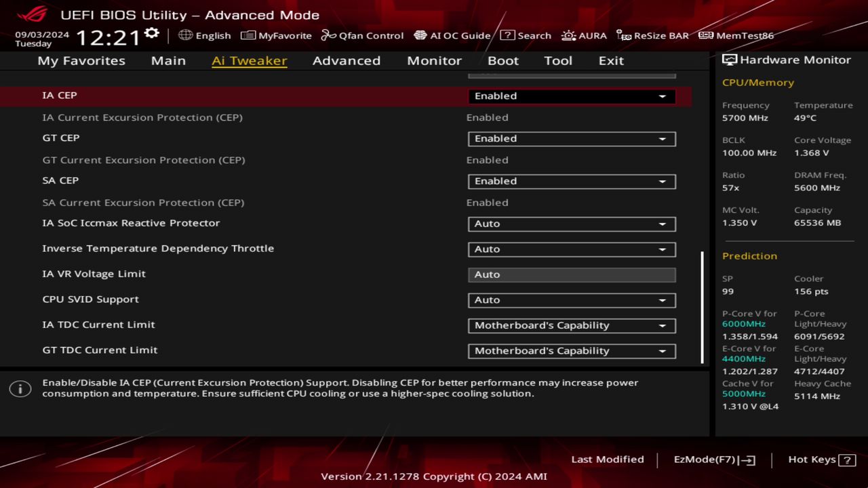Select the Ai Tweaker tab

250,60
